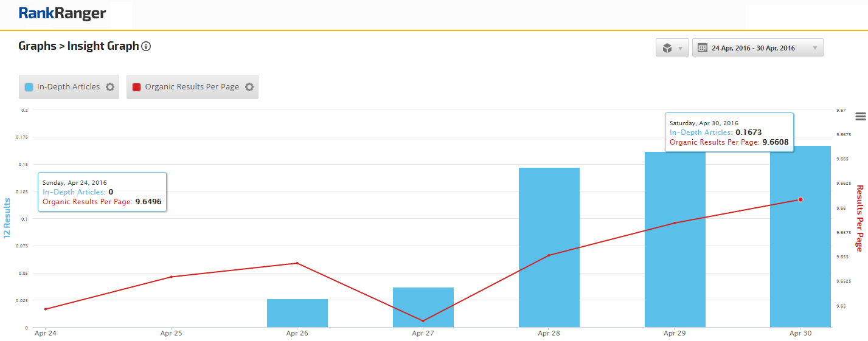Toggle the In-Depth Articles series button

click(69, 87)
